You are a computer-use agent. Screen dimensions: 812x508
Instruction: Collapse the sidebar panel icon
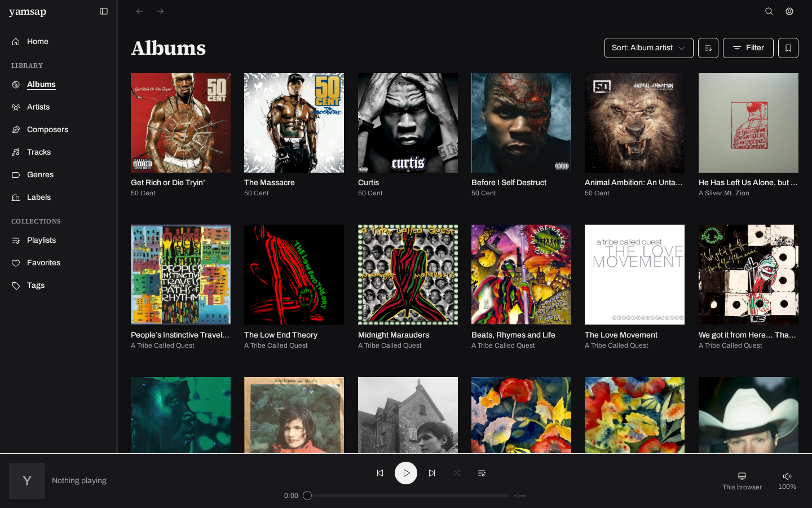(104, 11)
